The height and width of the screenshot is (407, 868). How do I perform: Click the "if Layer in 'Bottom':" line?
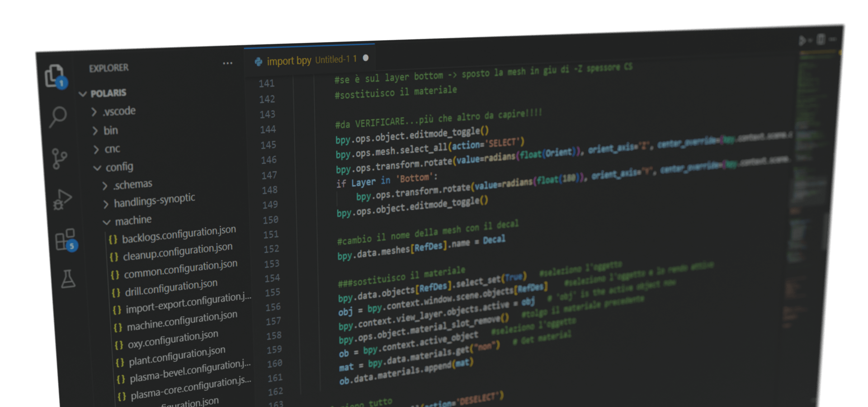(x=387, y=180)
